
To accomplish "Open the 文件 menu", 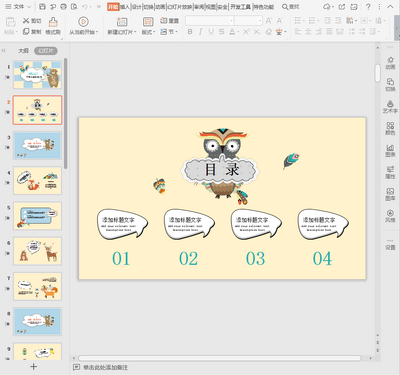I will tap(18, 7).
